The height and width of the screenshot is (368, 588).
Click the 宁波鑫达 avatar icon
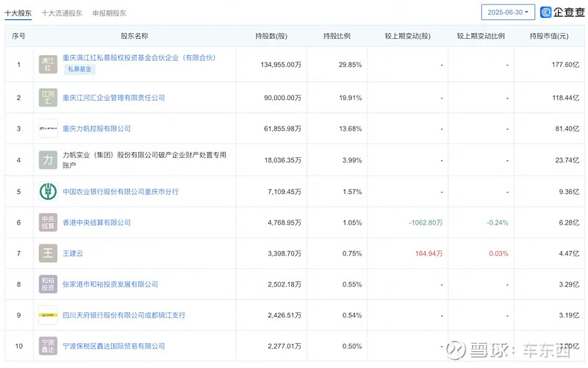[x=48, y=346]
